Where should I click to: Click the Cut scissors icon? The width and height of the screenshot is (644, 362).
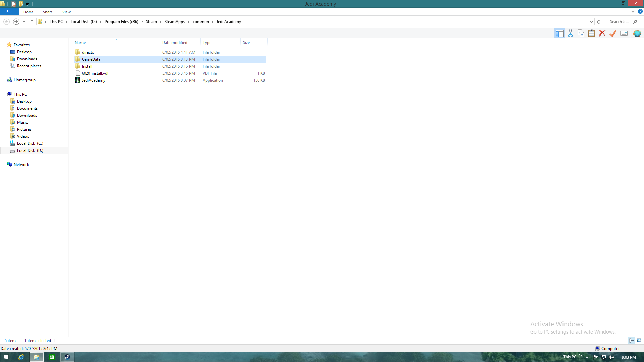[570, 33]
